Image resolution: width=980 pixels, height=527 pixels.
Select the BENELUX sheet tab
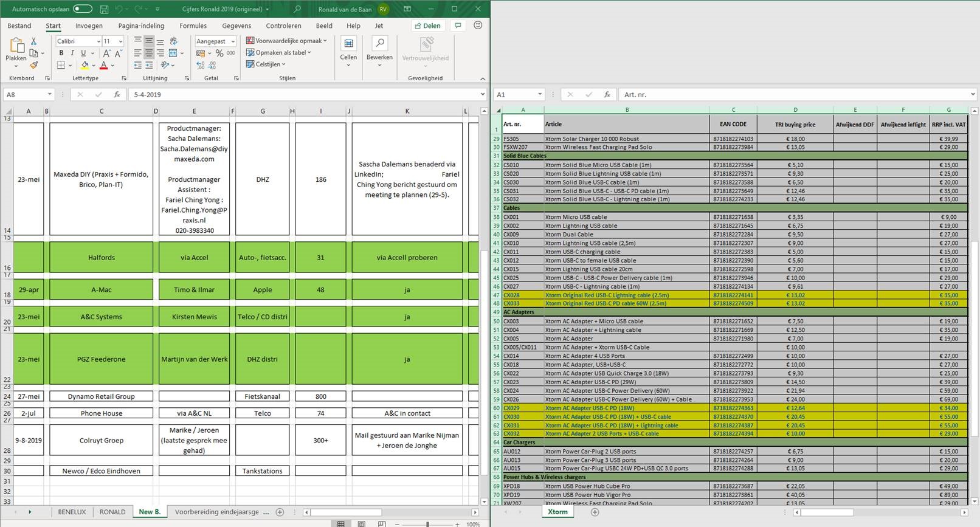coord(72,512)
